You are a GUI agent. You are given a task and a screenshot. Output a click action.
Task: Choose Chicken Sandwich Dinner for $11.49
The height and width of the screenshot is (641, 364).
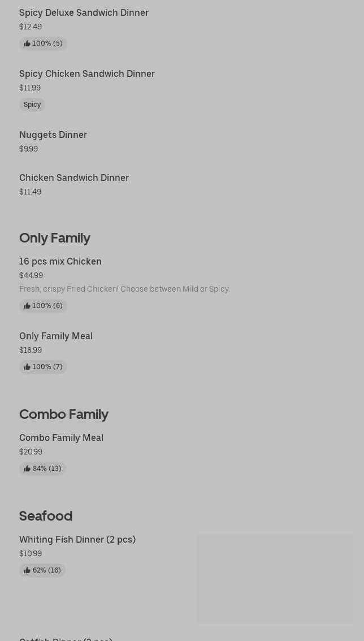click(74, 177)
